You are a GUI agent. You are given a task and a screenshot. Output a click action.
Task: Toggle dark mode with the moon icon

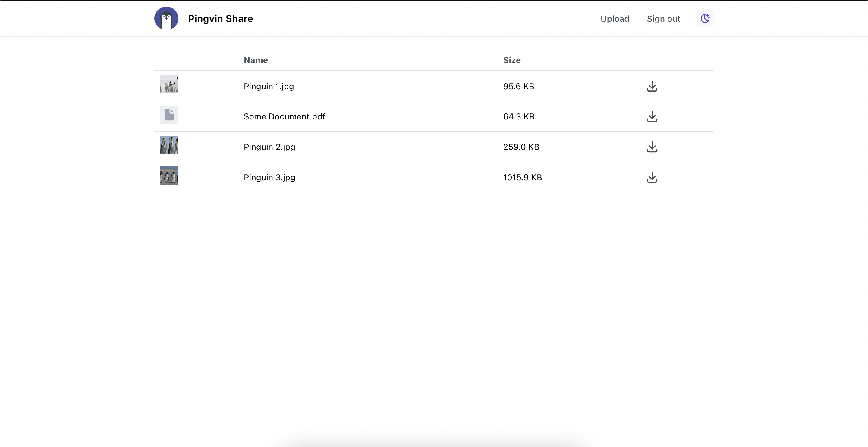click(x=705, y=18)
